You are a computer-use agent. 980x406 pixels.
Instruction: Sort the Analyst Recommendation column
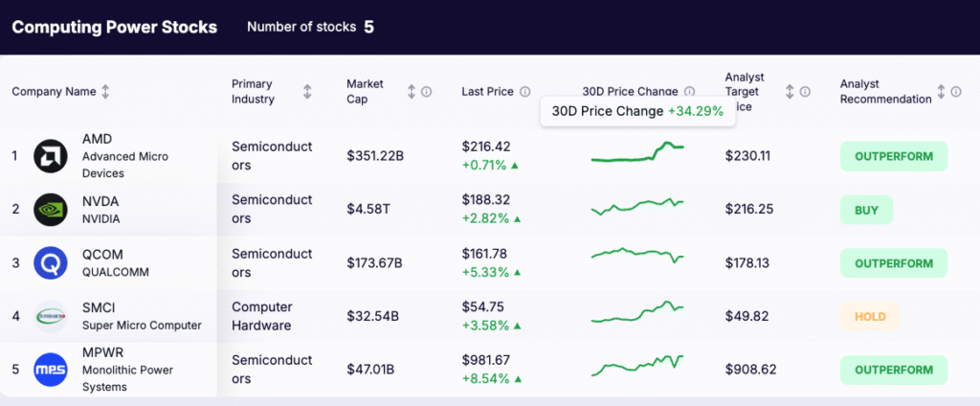pyautogui.click(x=942, y=92)
